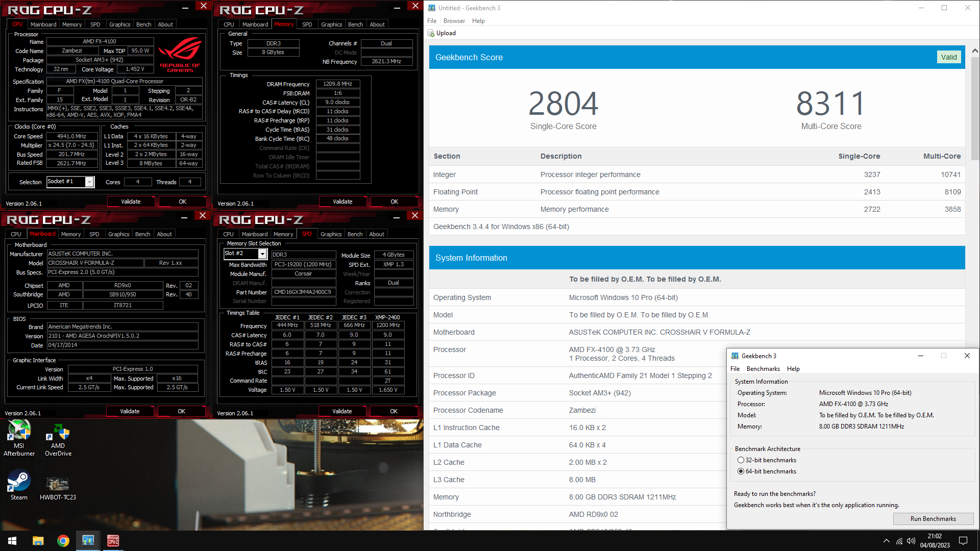The width and height of the screenshot is (980, 551).
Task: Open Graphics tab in bottom-left CPU-Z window
Action: coord(119,234)
